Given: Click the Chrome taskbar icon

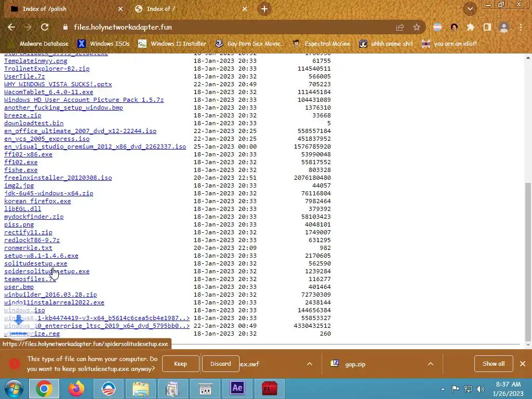Looking at the screenshot, I should (x=44, y=389).
